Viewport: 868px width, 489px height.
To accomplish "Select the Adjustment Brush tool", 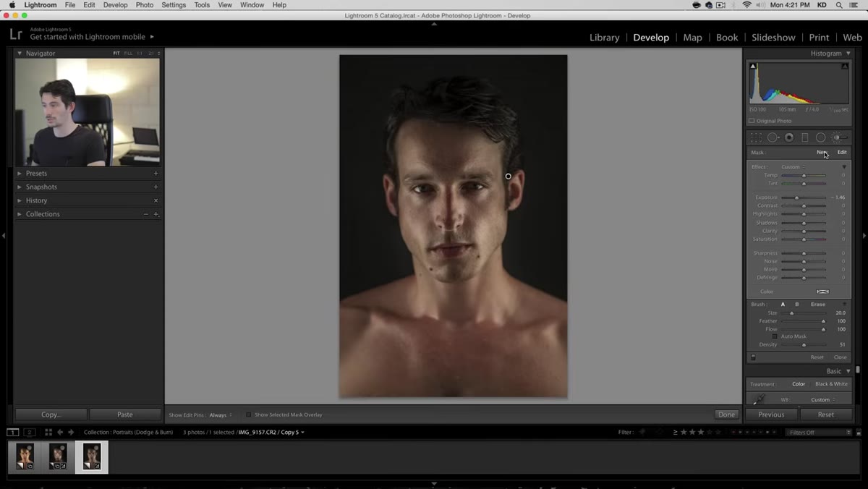I will pos(838,137).
